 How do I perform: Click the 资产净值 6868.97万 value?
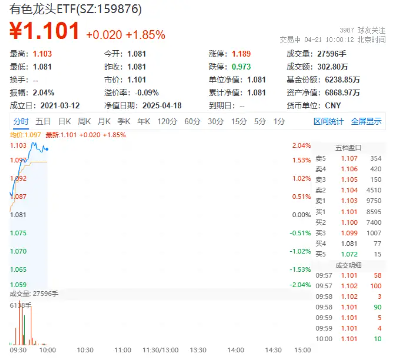342,93
